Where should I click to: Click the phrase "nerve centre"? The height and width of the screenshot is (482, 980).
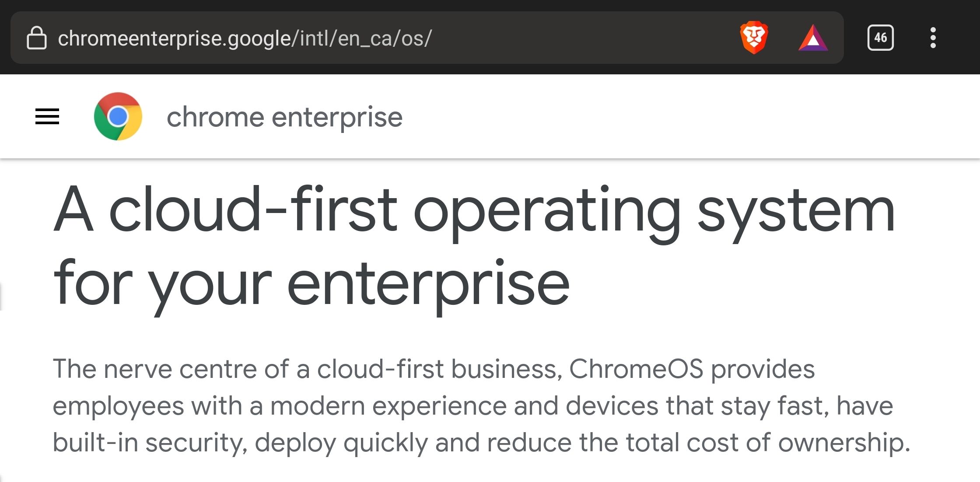click(180, 369)
